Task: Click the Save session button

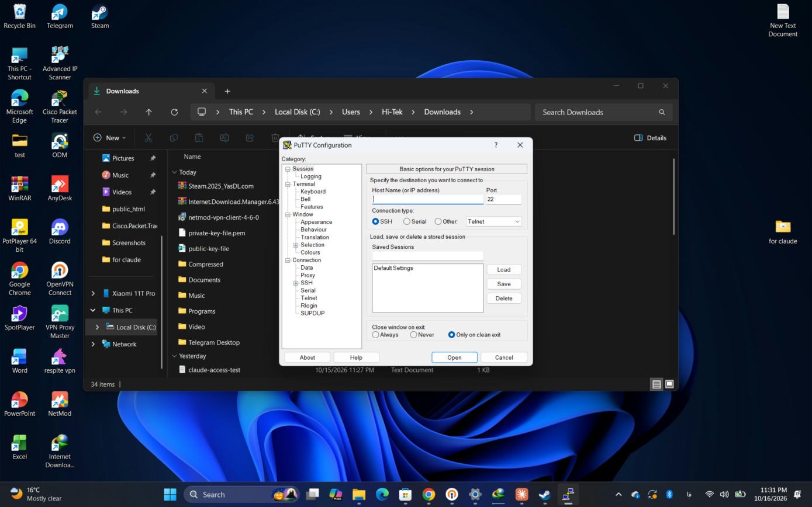Action: coord(503,284)
